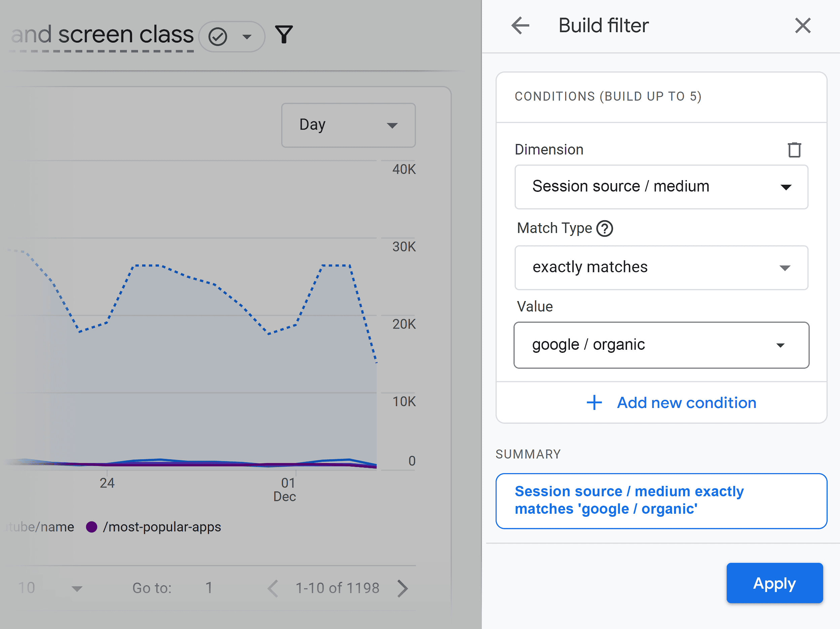Close the Build filter panel

click(x=803, y=26)
